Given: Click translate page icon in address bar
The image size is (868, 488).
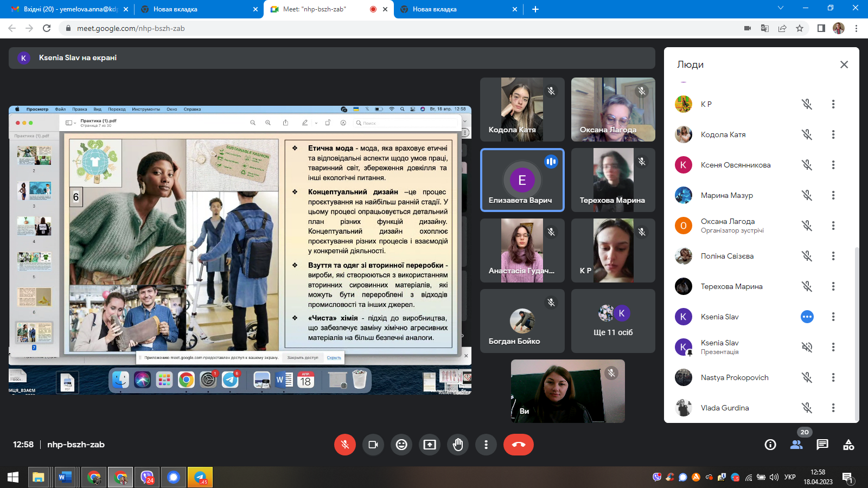Looking at the screenshot, I should click(765, 28).
